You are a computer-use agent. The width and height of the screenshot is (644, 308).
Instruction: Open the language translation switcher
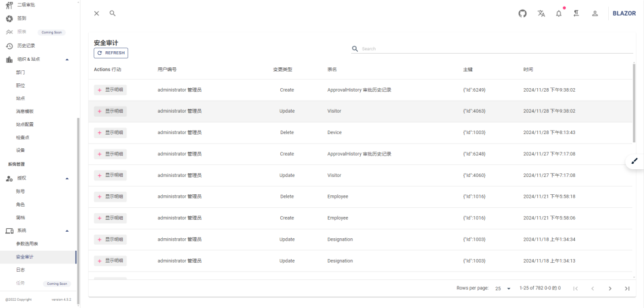click(541, 13)
